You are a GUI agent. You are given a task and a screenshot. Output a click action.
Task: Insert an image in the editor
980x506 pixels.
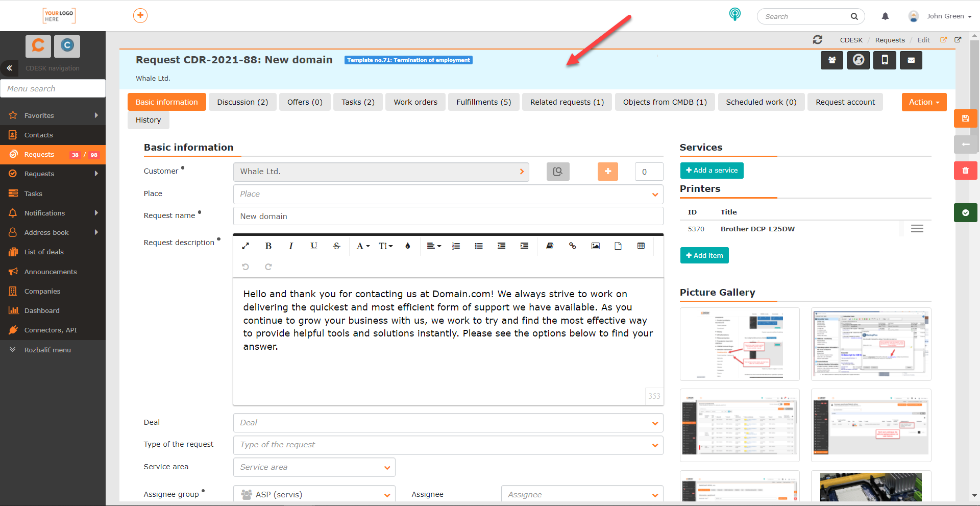click(596, 246)
